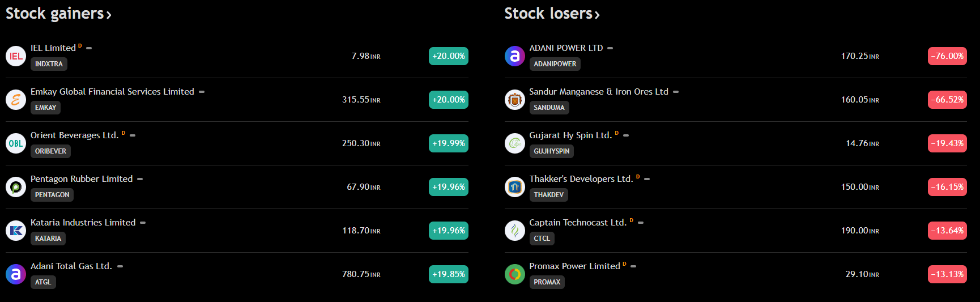Open the IEL Limited company logo
Viewport: 980px width, 302px height.
pyautogui.click(x=16, y=56)
